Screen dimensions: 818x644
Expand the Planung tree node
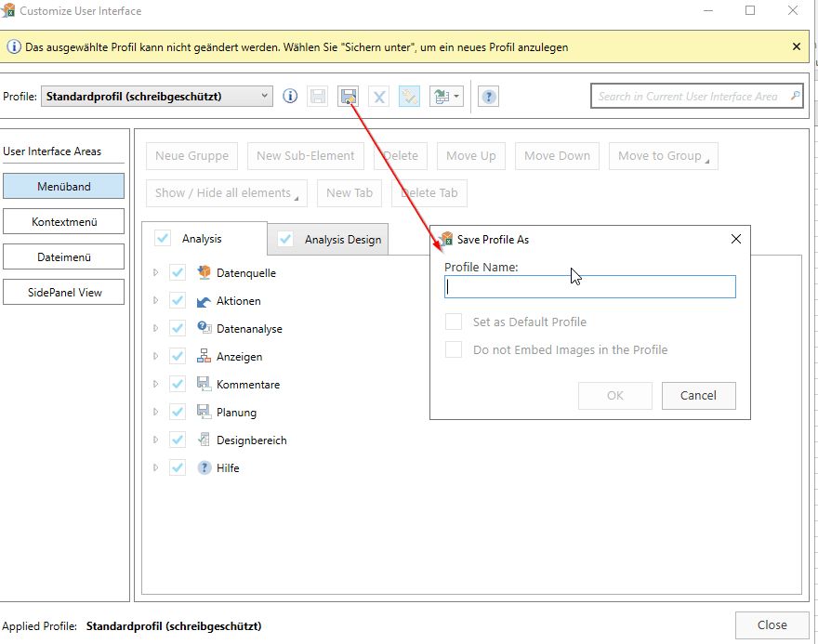click(155, 412)
